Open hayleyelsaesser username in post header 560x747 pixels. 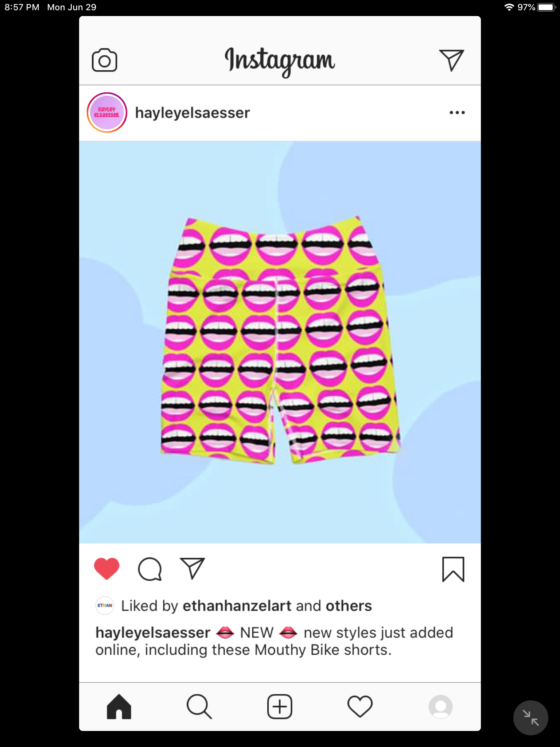click(x=192, y=113)
